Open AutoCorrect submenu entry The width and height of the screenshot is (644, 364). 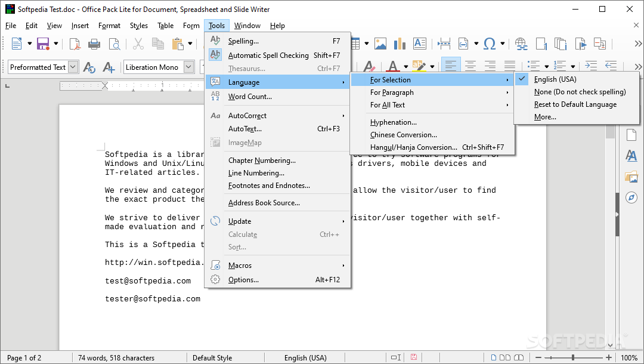coord(278,116)
